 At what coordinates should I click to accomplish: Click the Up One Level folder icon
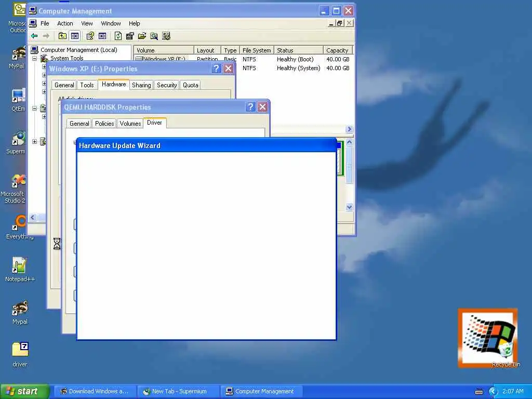point(62,36)
